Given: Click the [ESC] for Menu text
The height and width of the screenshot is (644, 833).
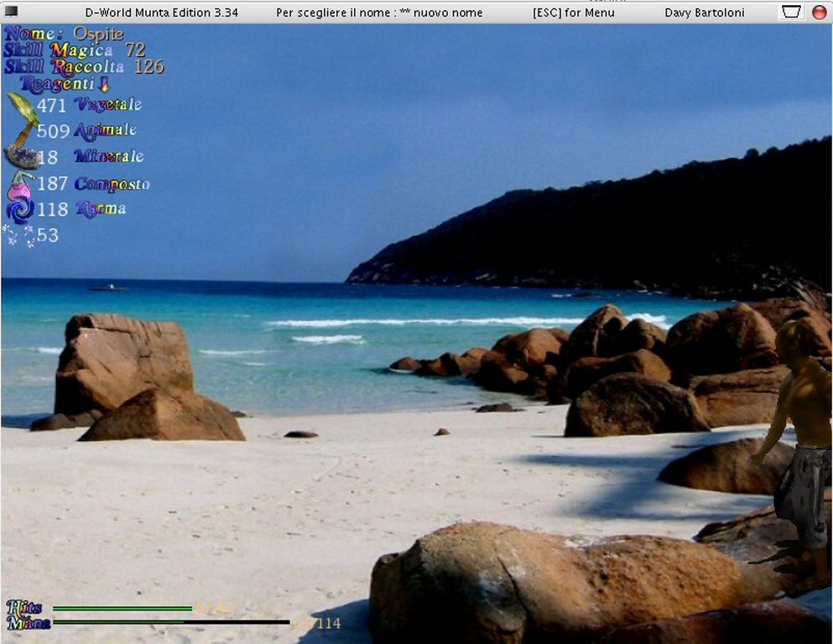Looking at the screenshot, I should pos(573,13).
